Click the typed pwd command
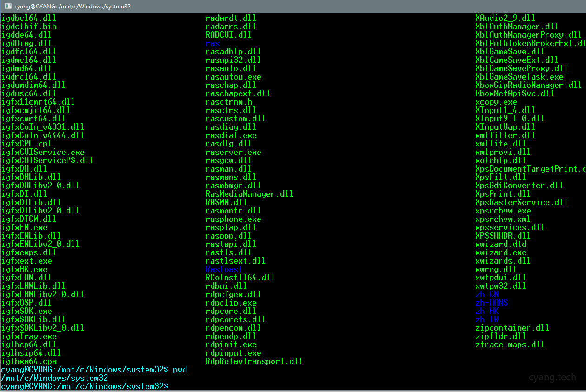Viewport: 586px width, 392px height. [x=180, y=370]
